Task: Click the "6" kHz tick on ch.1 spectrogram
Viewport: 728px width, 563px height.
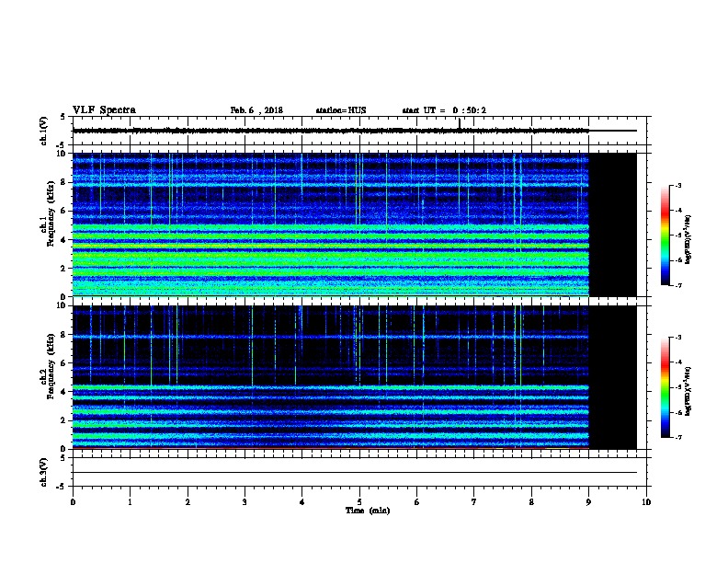Action: point(64,211)
